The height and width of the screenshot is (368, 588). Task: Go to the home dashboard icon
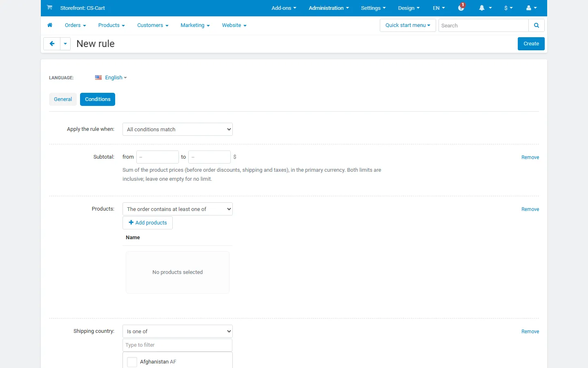[50, 25]
